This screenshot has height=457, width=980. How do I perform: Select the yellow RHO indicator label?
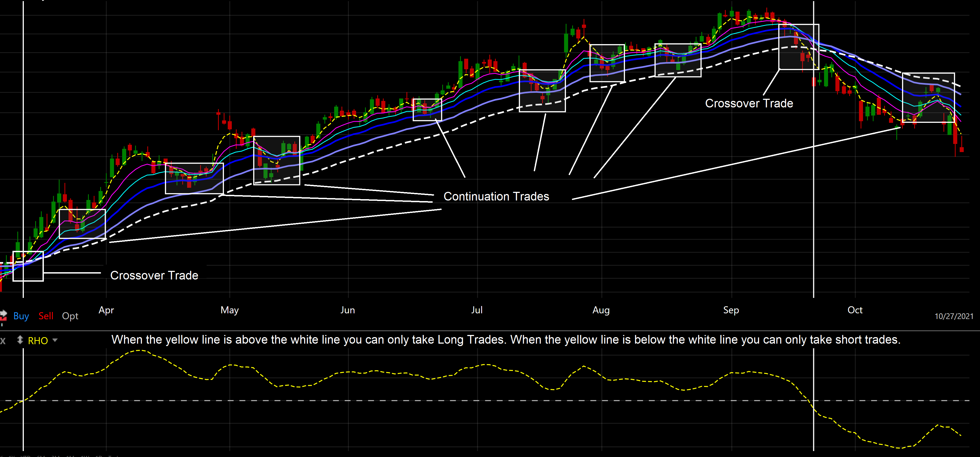[x=38, y=341]
